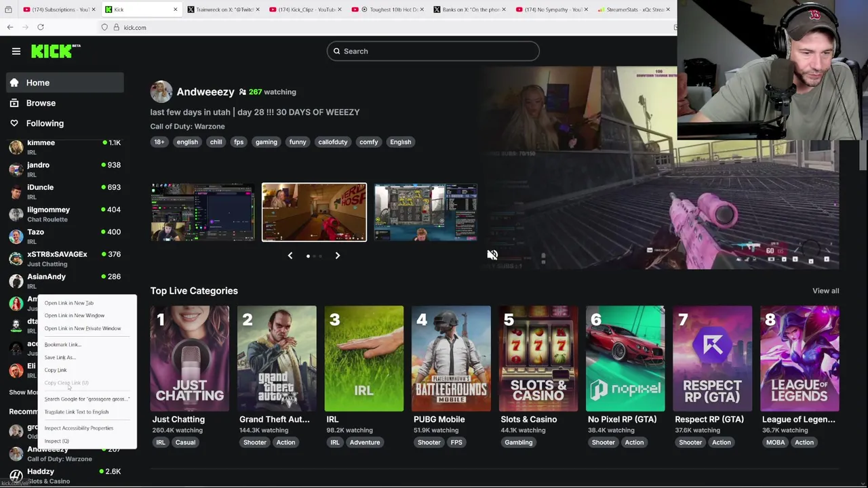Click the lock icon in the address bar

click(x=116, y=27)
